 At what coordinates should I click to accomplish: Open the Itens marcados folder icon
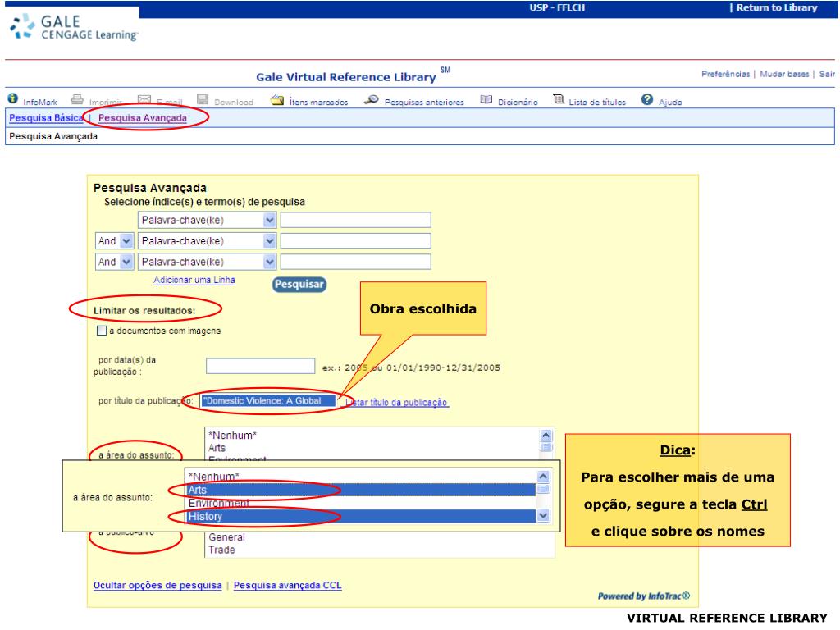[x=277, y=99]
